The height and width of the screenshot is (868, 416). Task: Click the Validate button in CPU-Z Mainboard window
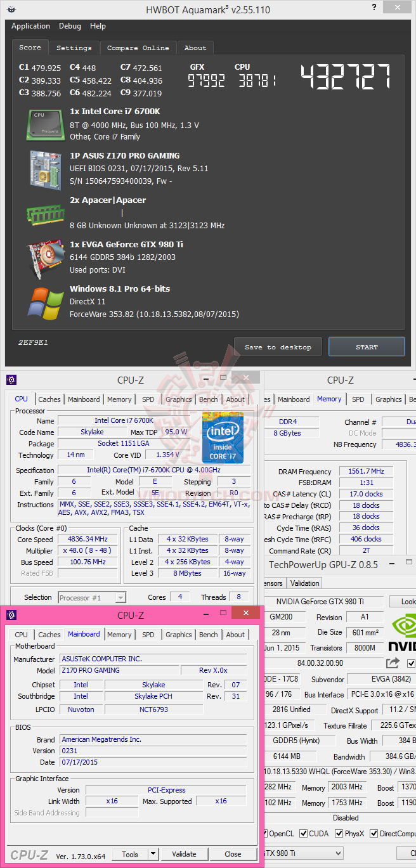185,854
